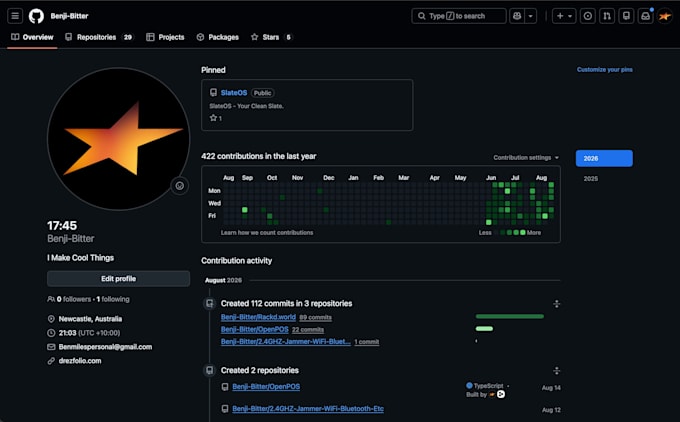Switch to the Packages tab

pos(218,37)
